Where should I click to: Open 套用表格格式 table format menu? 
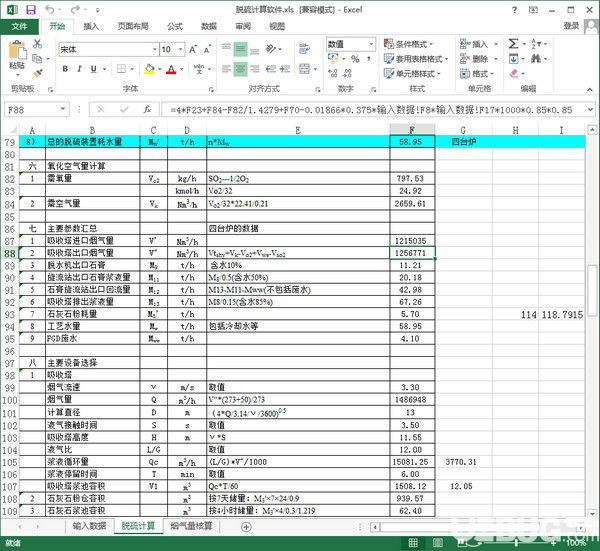click(416, 59)
